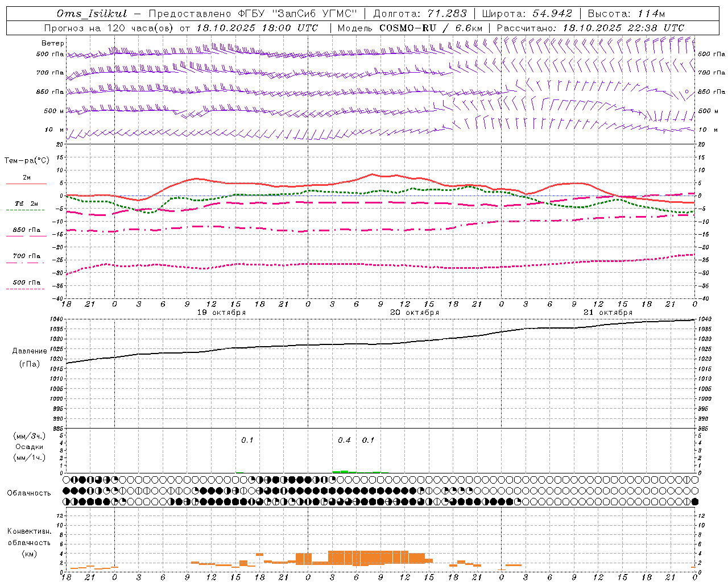Click the 21 октября date label
The width and height of the screenshot is (728, 582).
point(608,313)
